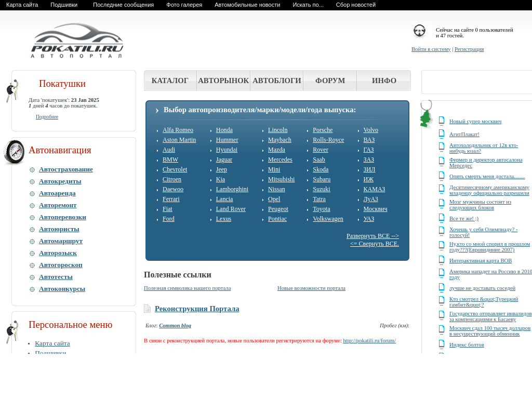Select Москвич brand link

click(375, 209)
